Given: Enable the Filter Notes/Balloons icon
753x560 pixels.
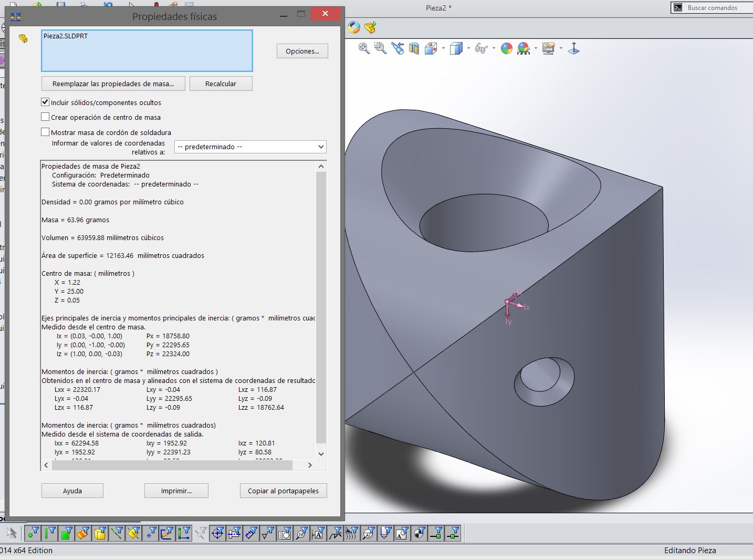Looking at the screenshot, I should click(x=301, y=533).
